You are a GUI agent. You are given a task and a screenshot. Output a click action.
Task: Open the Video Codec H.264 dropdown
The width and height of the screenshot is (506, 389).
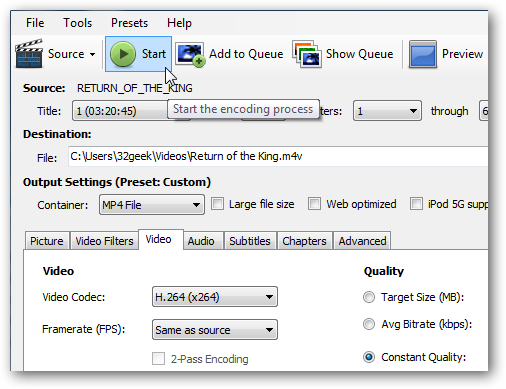pyautogui.click(x=215, y=297)
